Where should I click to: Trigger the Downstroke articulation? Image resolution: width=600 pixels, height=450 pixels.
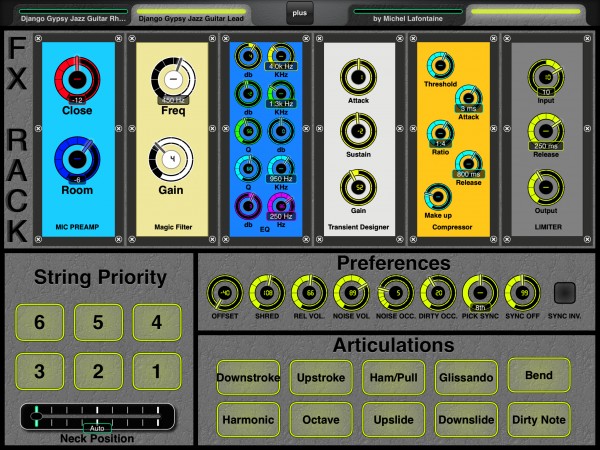tap(248, 377)
